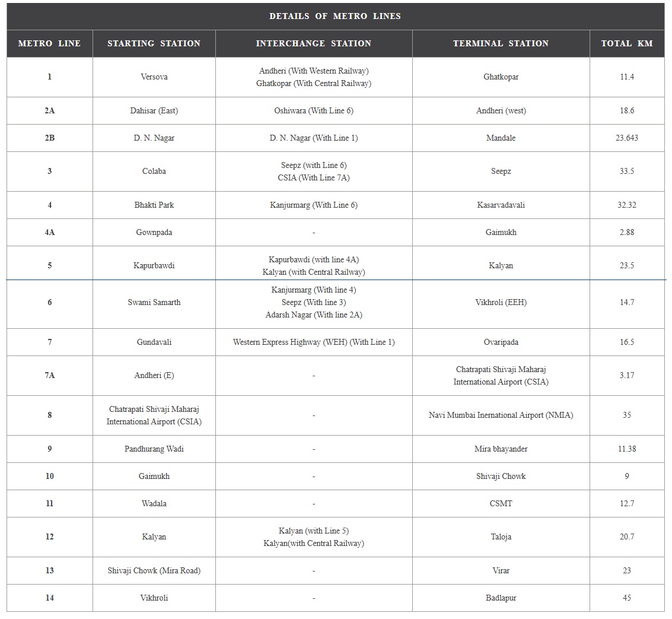Click the METRO LINE column header
Viewport: 672px width, 619px height.
pyautogui.click(x=49, y=43)
